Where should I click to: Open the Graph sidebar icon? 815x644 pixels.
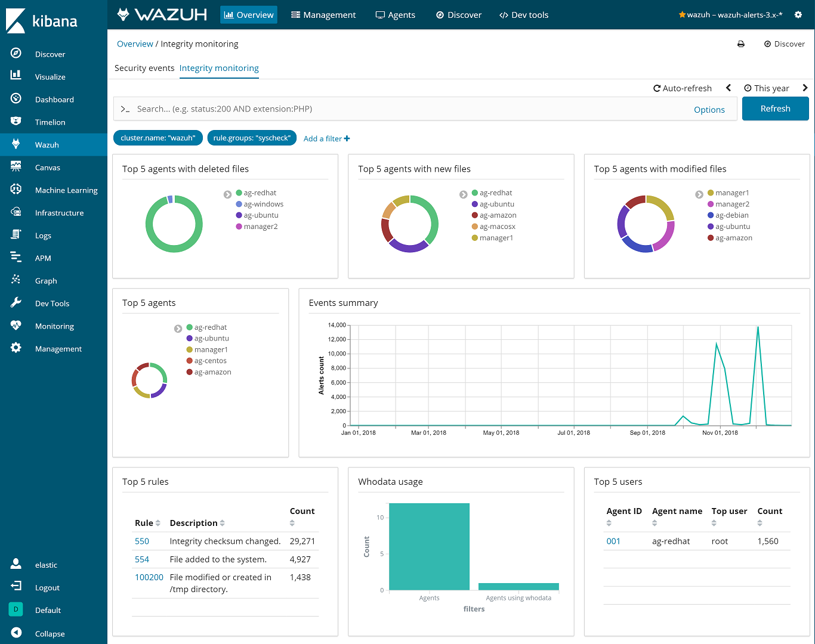pos(16,280)
